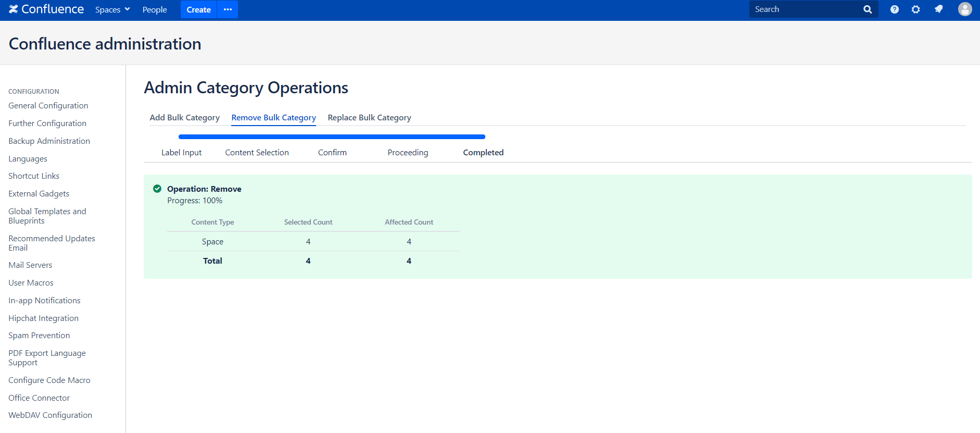This screenshot has width=980, height=433.
Task: Open Recommended Updates Email link
Action: (52, 243)
